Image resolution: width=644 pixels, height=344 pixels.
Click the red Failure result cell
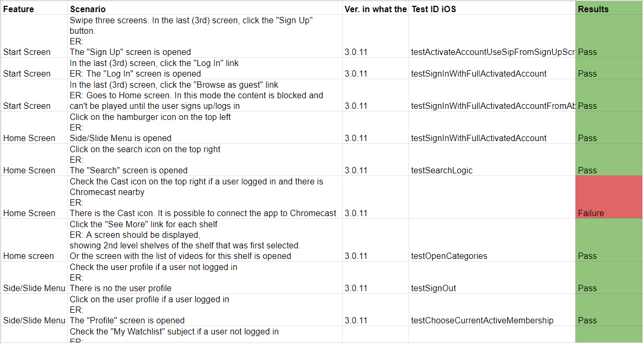(x=609, y=197)
